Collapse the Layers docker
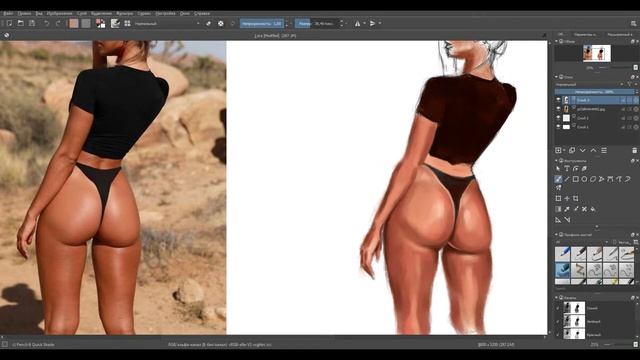This screenshot has height=360, width=640. pos(556,77)
